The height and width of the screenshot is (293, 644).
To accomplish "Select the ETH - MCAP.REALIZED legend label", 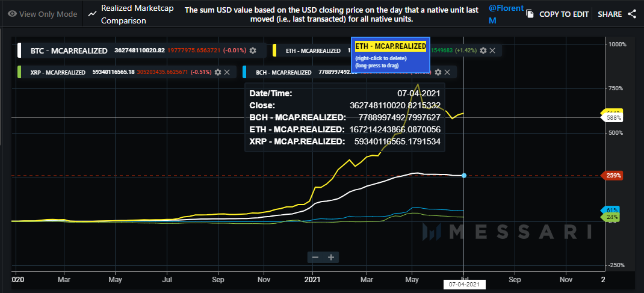I will tap(314, 51).
